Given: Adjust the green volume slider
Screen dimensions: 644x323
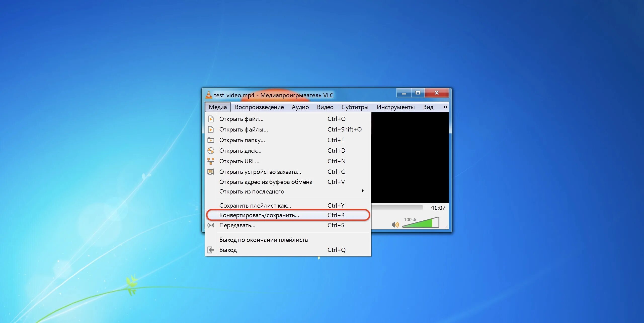Looking at the screenshot, I should point(421,223).
